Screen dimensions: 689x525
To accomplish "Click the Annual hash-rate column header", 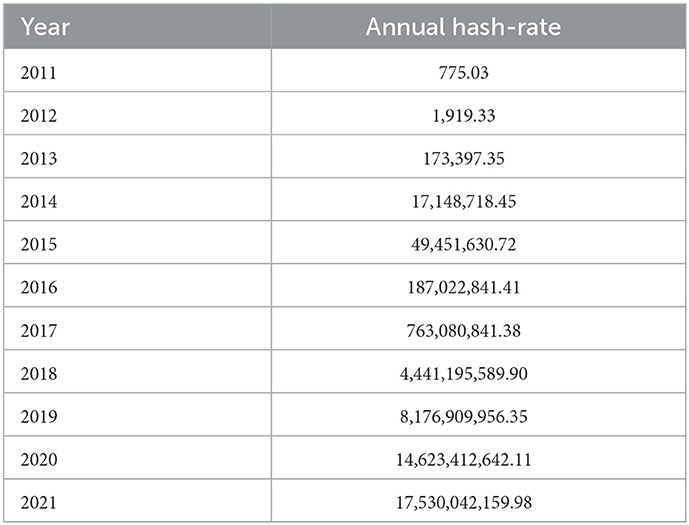I will click(463, 27).
